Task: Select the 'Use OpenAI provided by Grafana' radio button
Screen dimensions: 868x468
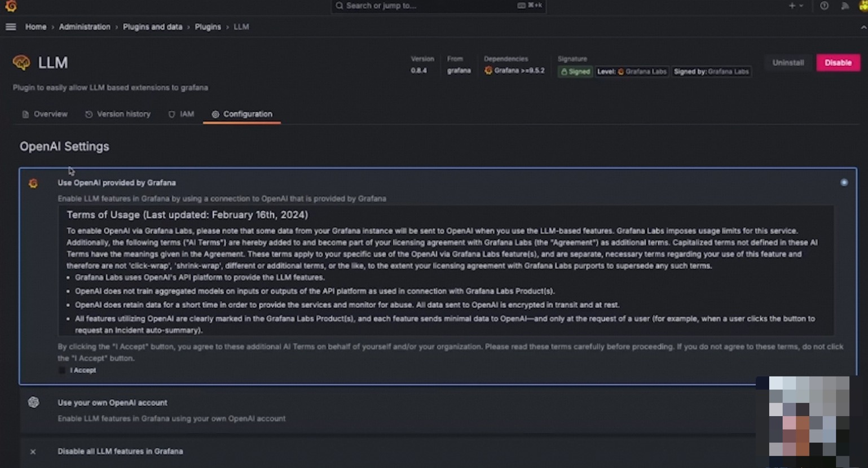Action: [844, 182]
